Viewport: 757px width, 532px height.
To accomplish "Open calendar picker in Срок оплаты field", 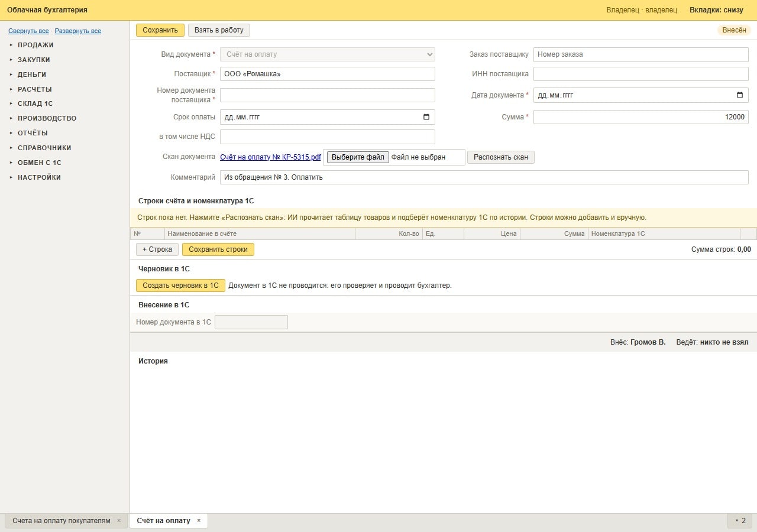I will (426, 117).
